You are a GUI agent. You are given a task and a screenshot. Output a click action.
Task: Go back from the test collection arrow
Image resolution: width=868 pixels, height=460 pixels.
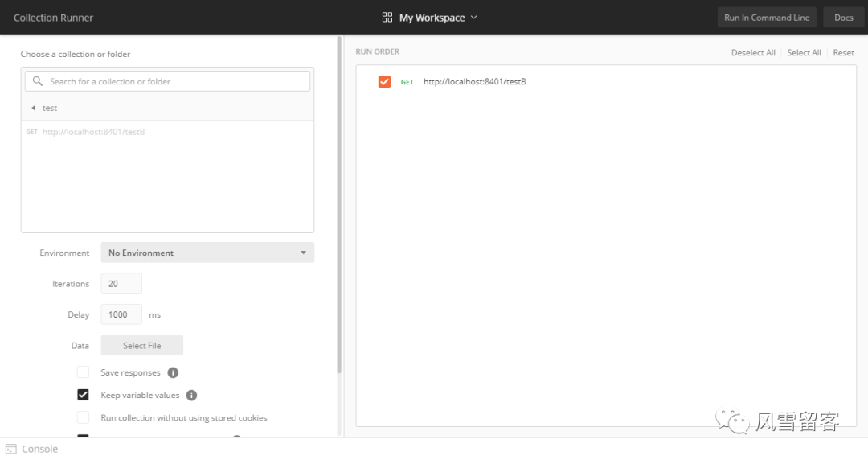pyautogui.click(x=33, y=108)
